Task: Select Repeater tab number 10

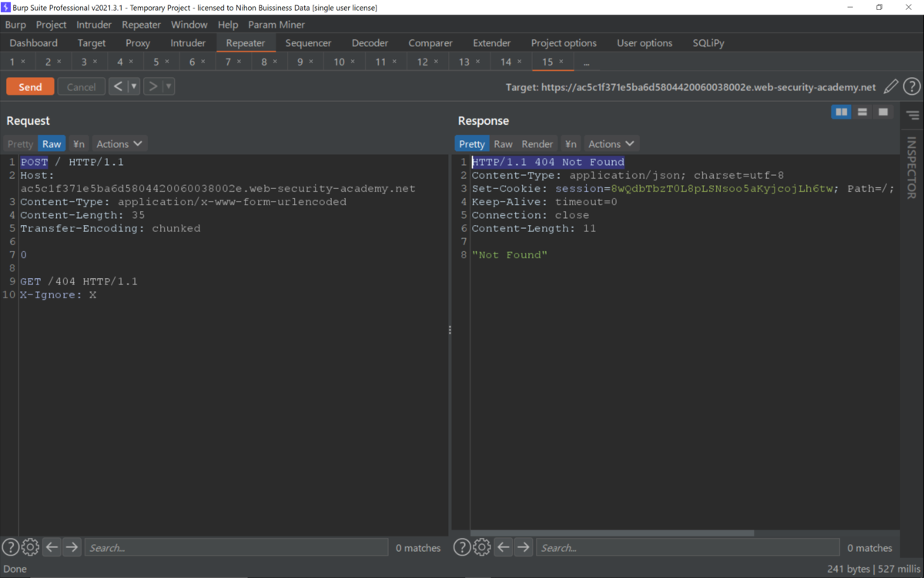Action: click(339, 62)
